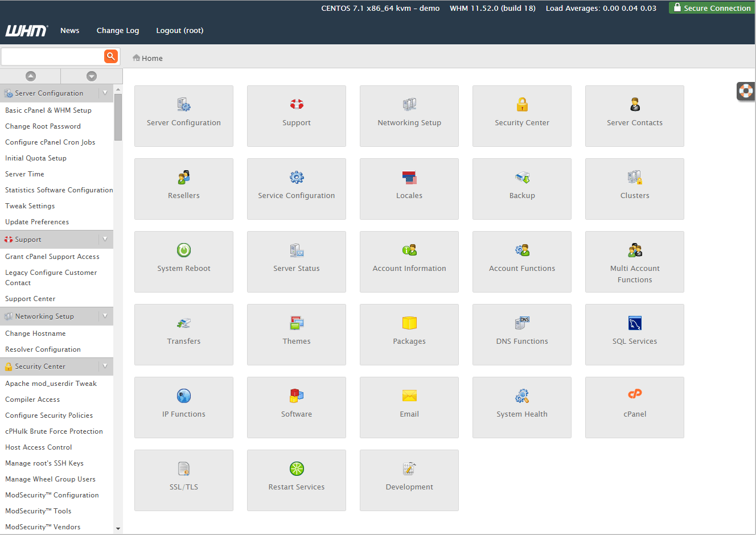Click the WHM logo
756x535 pixels.
(27, 31)
